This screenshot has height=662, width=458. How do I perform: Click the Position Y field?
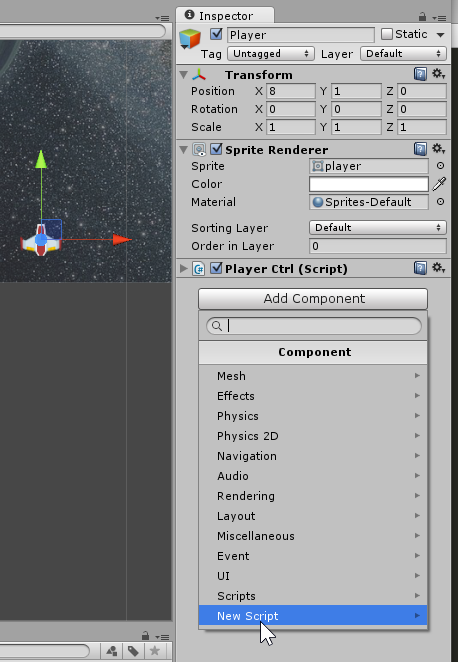(356, 91)
